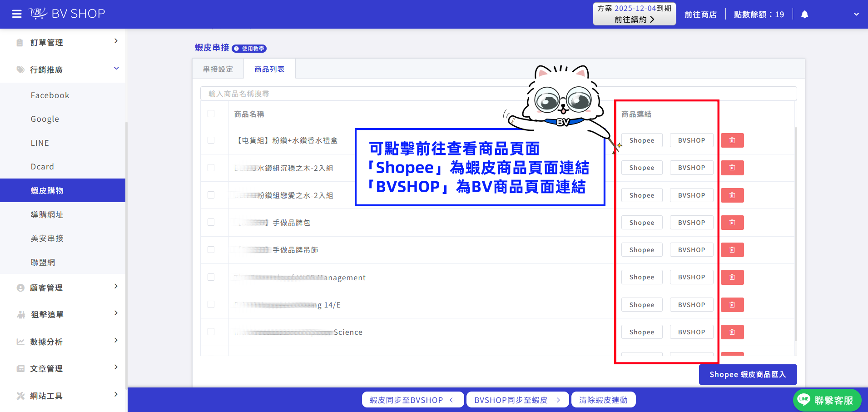The image size is (868, 412).
Task: Click 清除蝦皮連動 button
Action: (603, 400)
